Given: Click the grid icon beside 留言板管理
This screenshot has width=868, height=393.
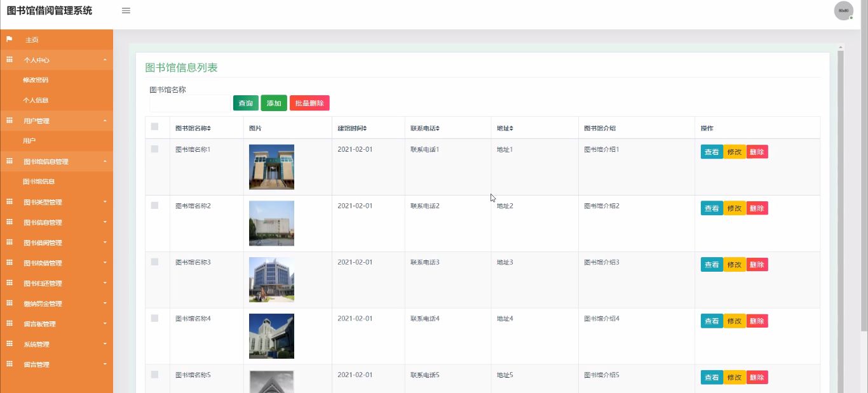Looking at the screenshot, I should [10, 324].
